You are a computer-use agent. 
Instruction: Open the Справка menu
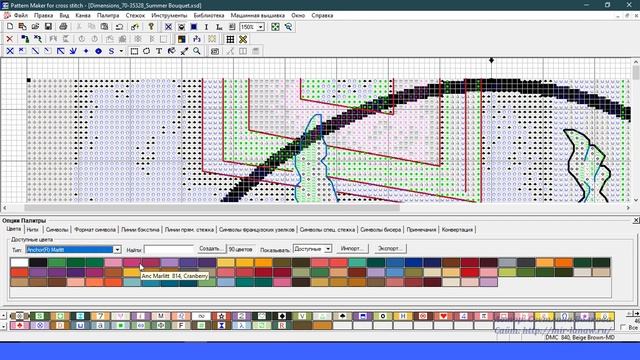pos(322,15)
